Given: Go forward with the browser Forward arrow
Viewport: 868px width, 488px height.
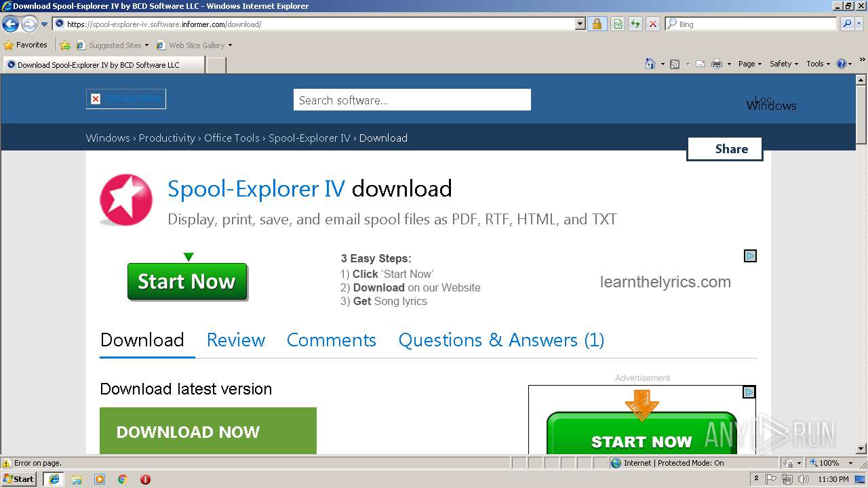Looking at the screenshot, I should 29,24.
